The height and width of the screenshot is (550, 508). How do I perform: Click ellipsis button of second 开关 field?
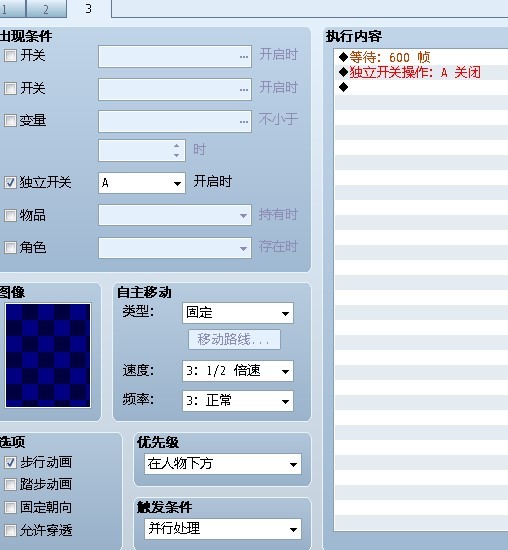pyautogui.click(x=244, y=89)
